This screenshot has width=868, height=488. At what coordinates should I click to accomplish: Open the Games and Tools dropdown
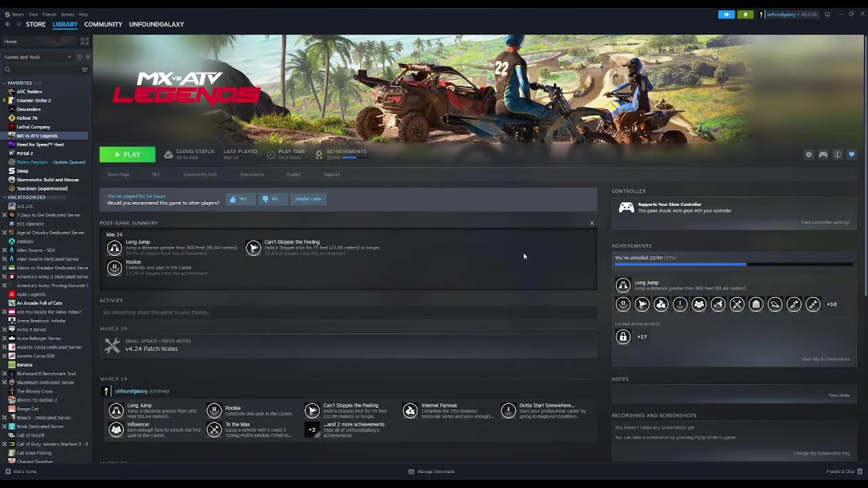tap(37, 57)
